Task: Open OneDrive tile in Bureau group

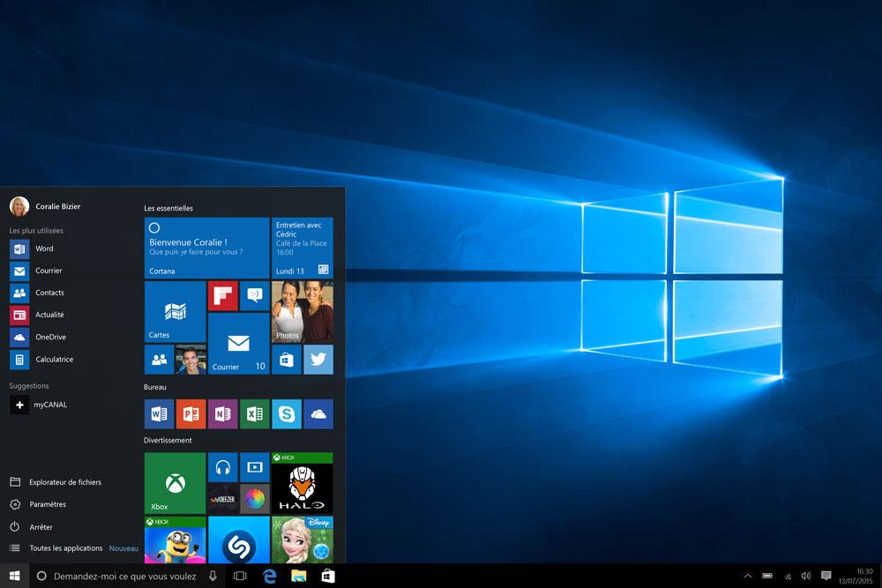Action: point(318,414)
